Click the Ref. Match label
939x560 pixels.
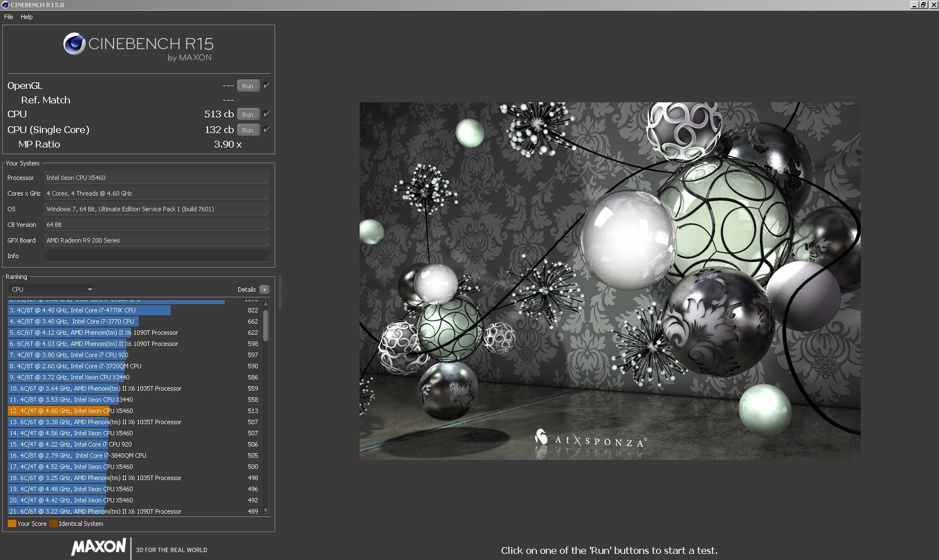pyautogui.click(x=46, y=100)
